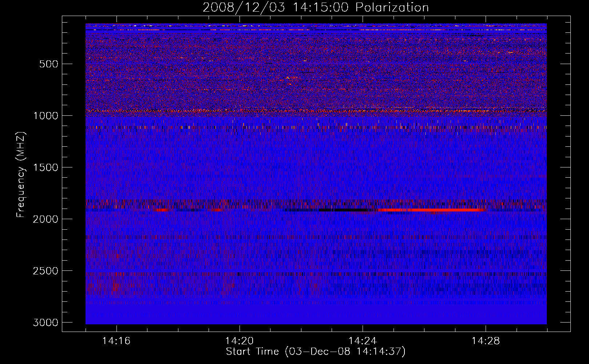Select the 500 frequency tick label
This screenshot has width=589, height=364.
pyautogui.click(x=49, y=64)
